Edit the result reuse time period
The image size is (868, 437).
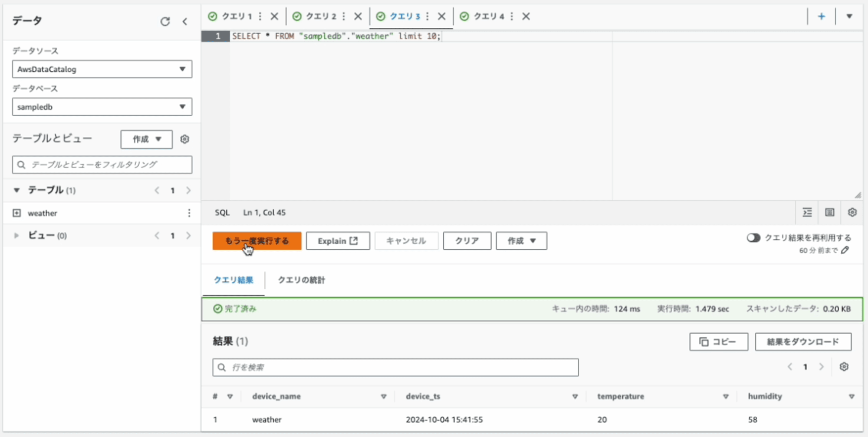[845, 250]
